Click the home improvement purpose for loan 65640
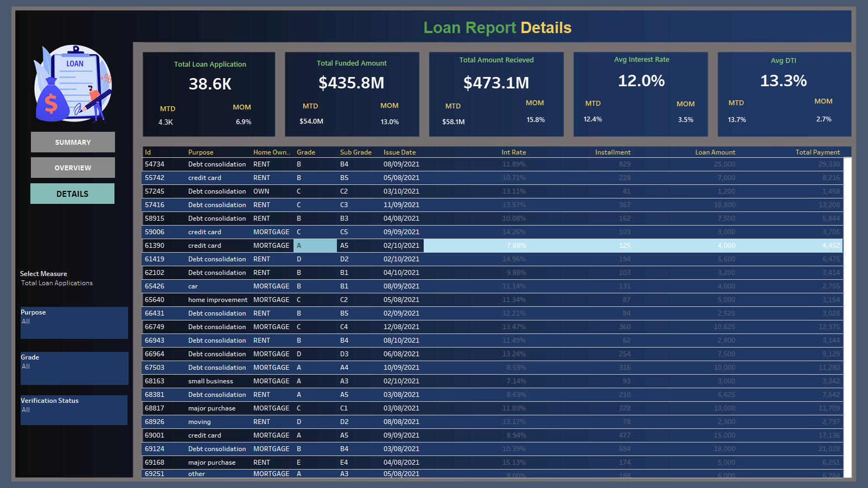Viewport: 868px width, 488px height. (x=218, y=300)
